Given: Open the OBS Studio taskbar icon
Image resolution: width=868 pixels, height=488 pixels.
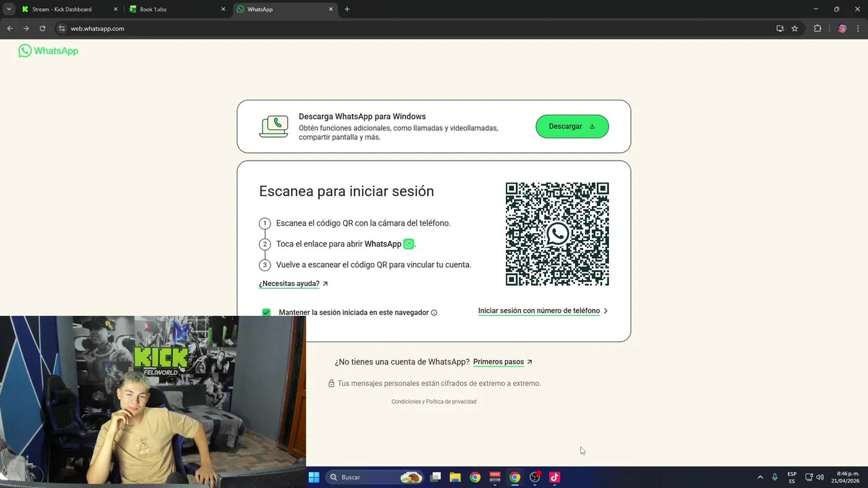Looking at the screenshot, I should pos(535,477).
